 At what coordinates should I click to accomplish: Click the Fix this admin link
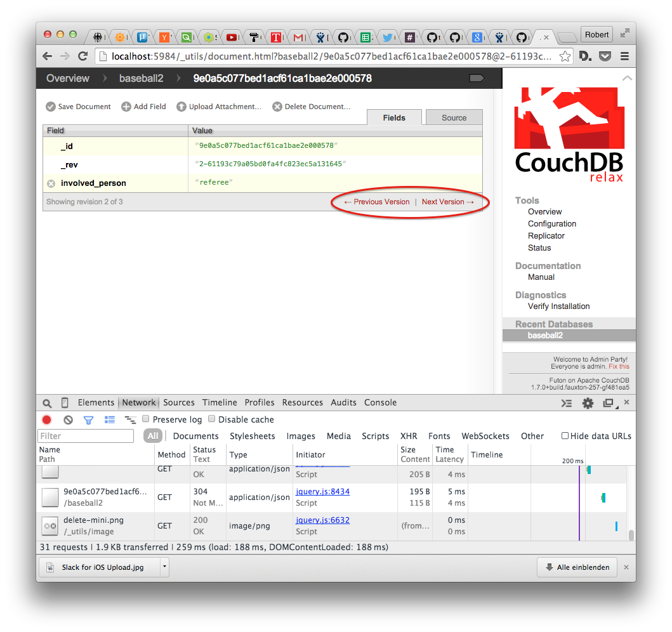(619, 366)
